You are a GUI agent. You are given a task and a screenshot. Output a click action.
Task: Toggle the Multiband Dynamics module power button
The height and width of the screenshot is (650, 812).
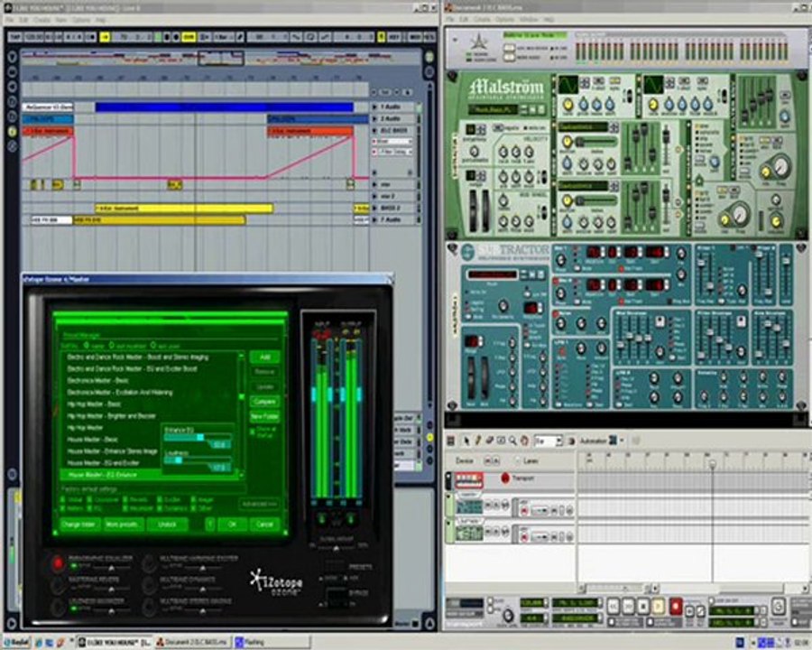pos(149,585)
